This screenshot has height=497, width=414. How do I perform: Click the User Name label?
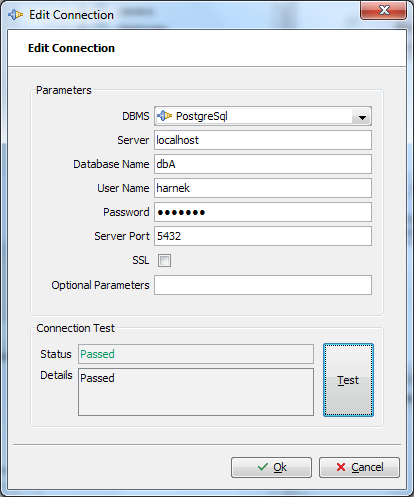(123, 188)
